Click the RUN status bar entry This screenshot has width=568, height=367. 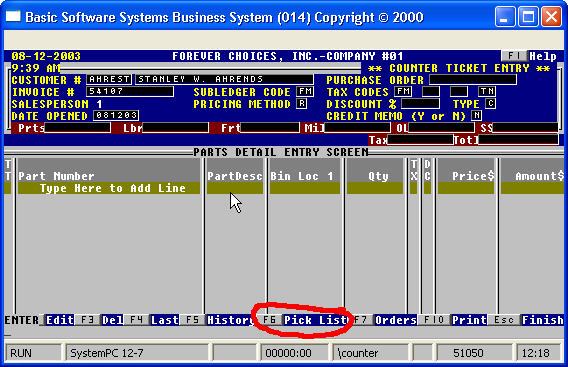pyautogui.click(x=33, y=353)
